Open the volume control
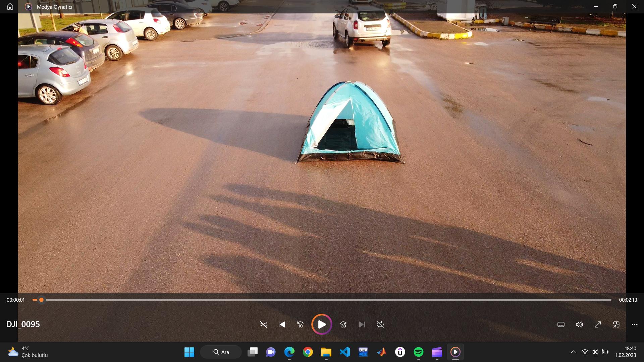The width and height of the screenshot is (644, 362). point(579,324)
